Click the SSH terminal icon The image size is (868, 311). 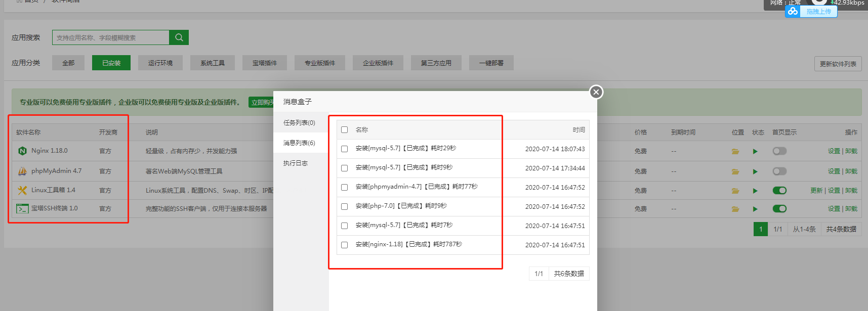tap(22, 208)
